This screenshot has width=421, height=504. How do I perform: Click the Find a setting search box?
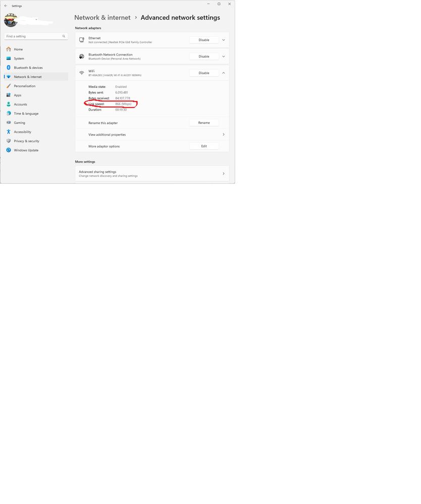click(x=33, y=36)
